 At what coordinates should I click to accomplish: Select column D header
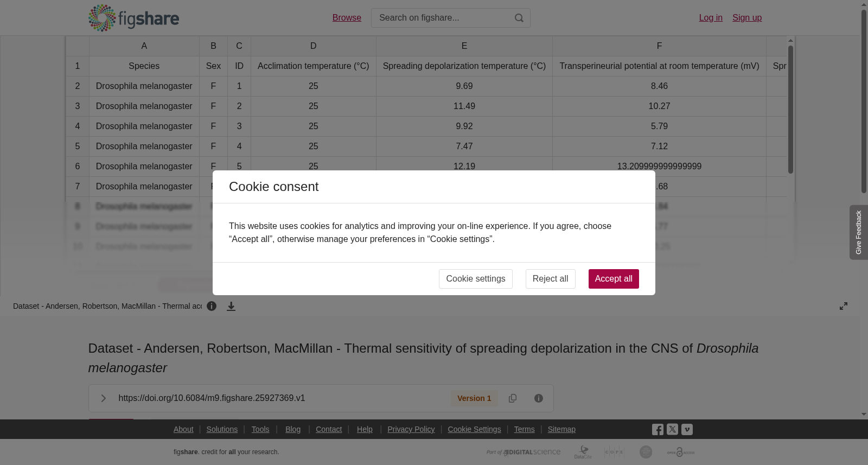314,46
